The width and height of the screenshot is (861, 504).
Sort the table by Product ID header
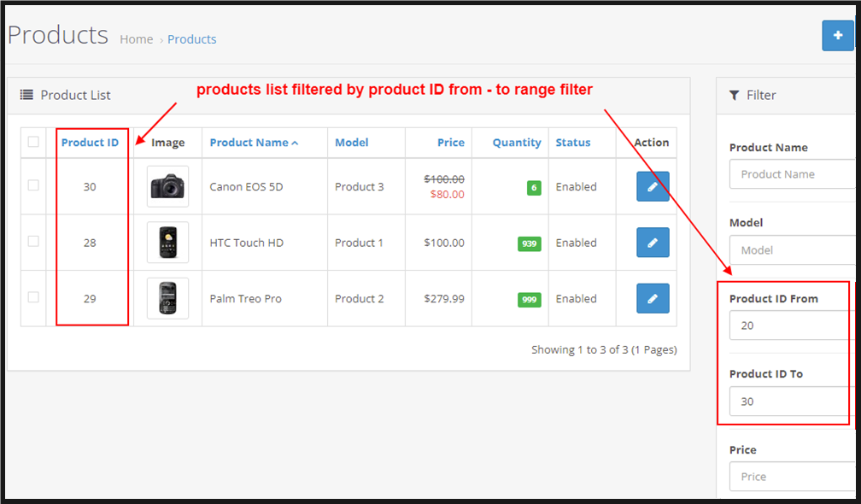[90, 143]
